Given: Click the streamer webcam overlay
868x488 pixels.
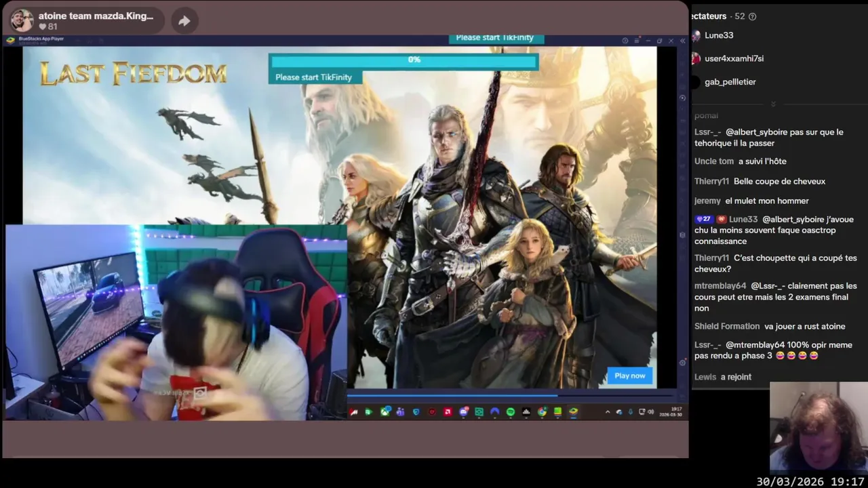Looking at the screenshot, I should (x=176, y=323).
